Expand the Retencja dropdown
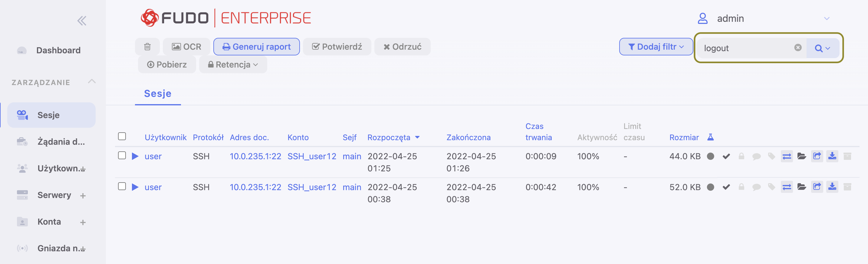The image size is (868, 264). [233, 64]
